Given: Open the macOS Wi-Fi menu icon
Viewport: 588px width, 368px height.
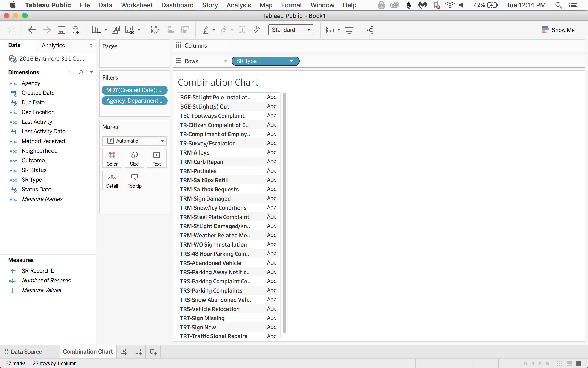Looking at the screenshot, I should (449, 5).
